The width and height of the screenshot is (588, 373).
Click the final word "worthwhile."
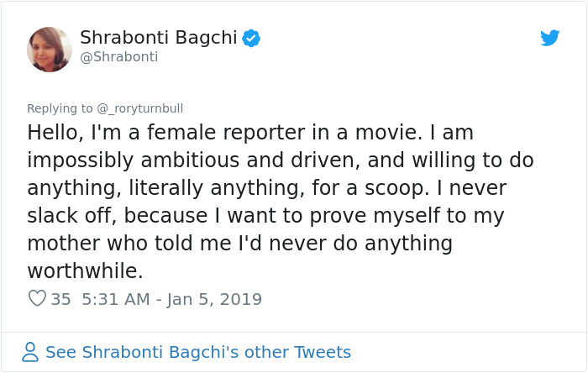coord(86,271)
